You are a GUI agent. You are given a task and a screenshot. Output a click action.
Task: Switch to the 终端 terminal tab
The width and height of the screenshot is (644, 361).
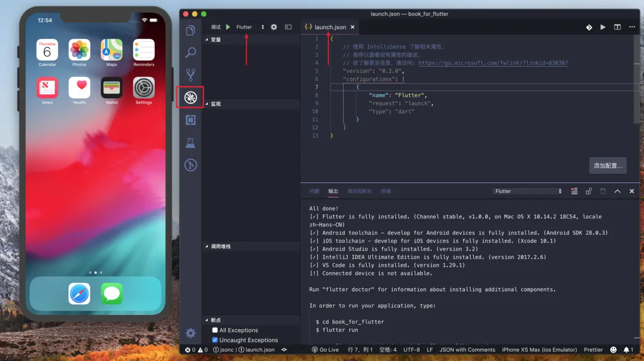(x=386, y=191)
